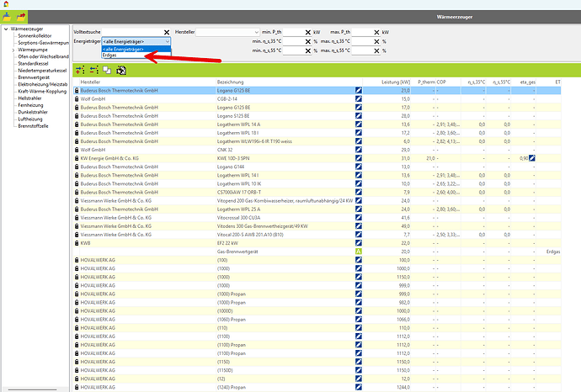The image size is (581, 392).
Task: Focus the min. P_th input field
Action: click(x=294, y=32)
